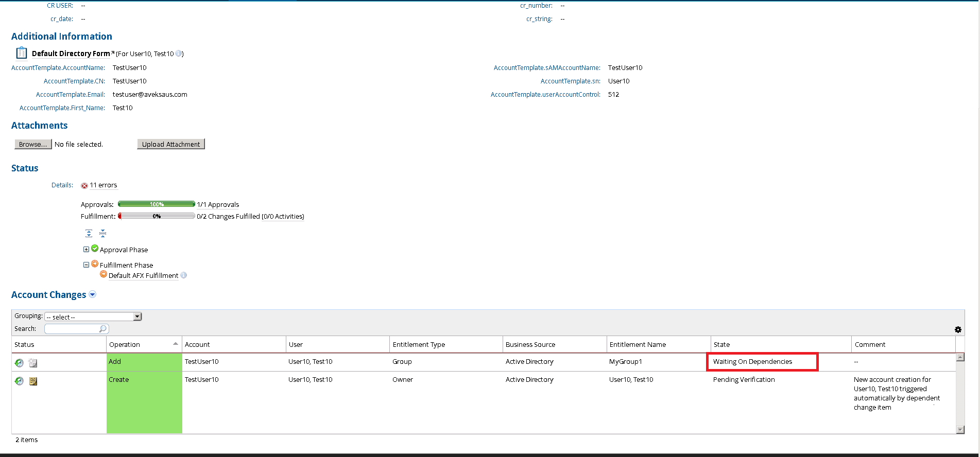Sort table by Entitlement Type column header
This screenshot has width=980, height=457.
[x=419, y=345]
